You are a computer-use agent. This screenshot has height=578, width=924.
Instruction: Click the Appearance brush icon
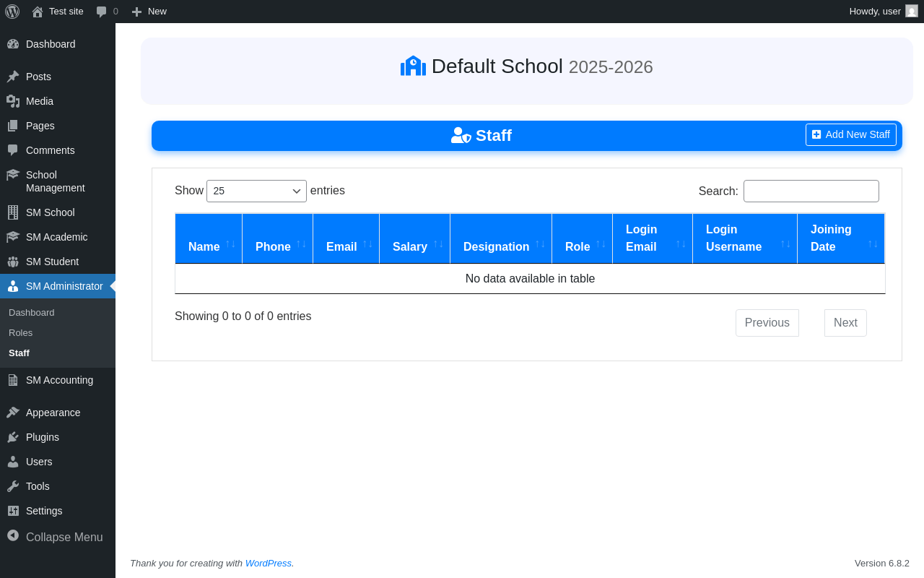coord(13,413)
